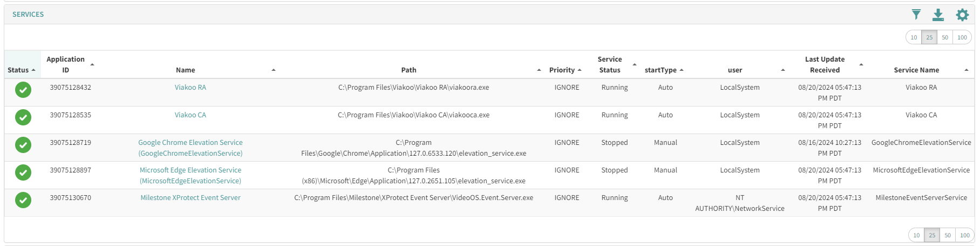Select 50 rows per page at top
The height and width of the screenshot is (246, 980).
click(x=945, y=37)
